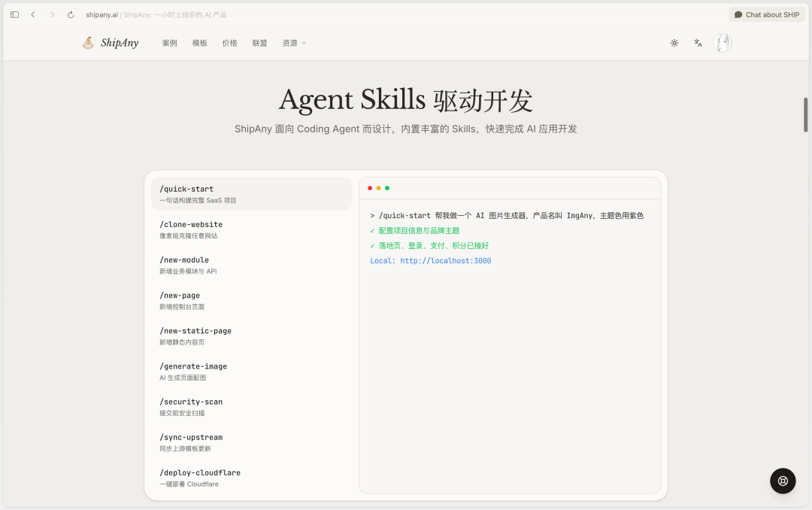Go forward using the browser arrow
The image size is (812, 510).
[53, 14]
